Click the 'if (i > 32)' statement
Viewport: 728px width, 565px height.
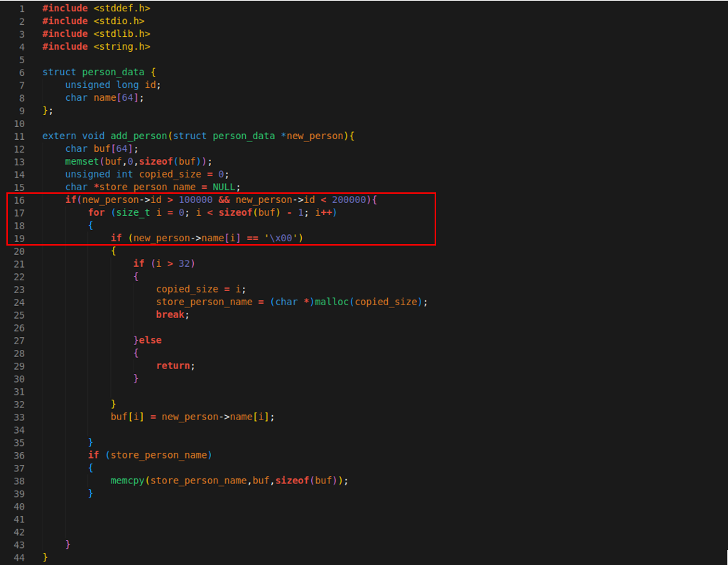pyautogui.click(x=164, y=263)
